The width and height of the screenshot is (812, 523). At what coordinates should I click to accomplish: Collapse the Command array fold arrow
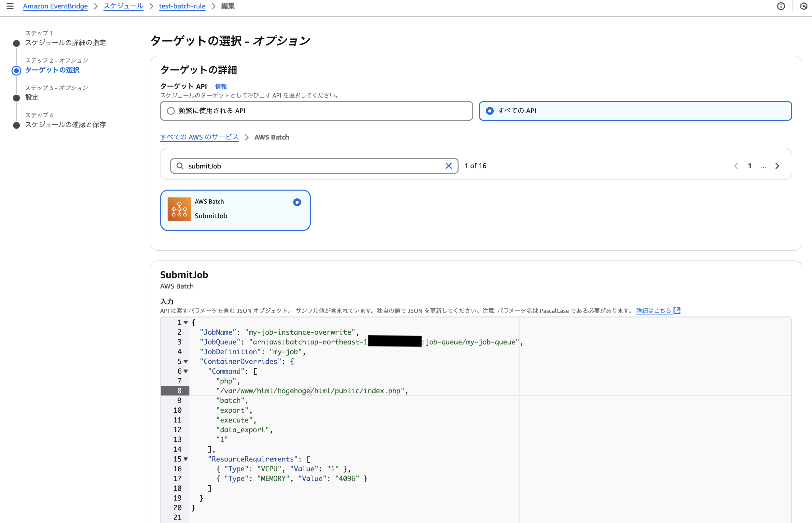(186, 371)
